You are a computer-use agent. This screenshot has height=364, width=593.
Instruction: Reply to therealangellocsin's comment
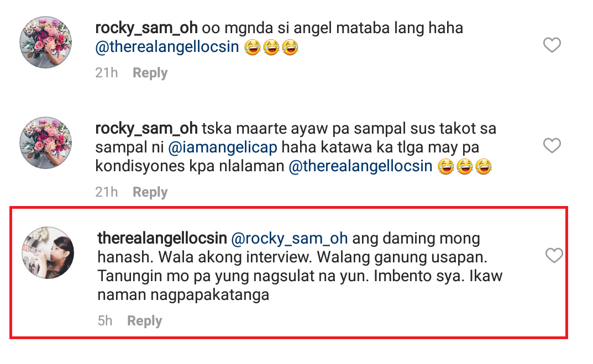pyautogui.click(x=144, y=321)
